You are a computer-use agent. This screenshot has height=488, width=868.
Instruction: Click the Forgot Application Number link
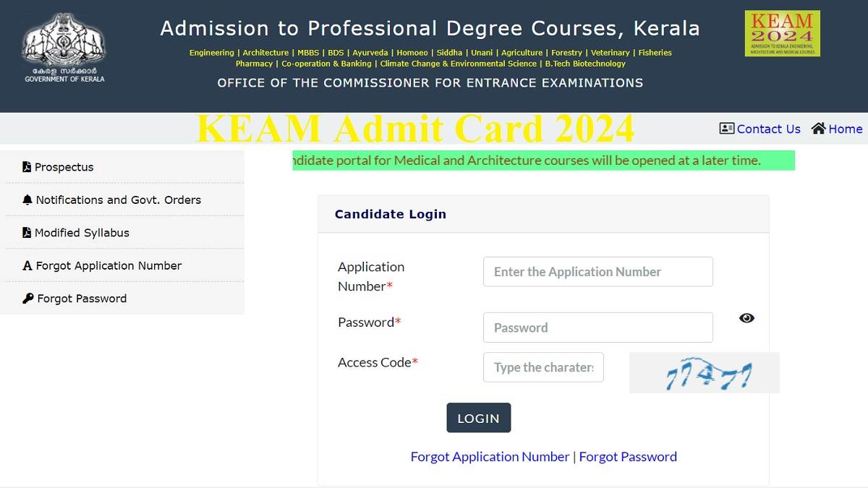pyautogui.click(x=490, y=456)
